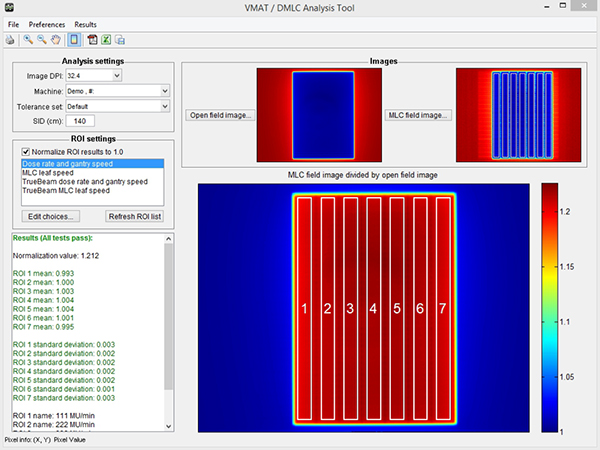Click the vertical colorbar scale
This screenshot has height=450, width=600.
tap(551, 307)
